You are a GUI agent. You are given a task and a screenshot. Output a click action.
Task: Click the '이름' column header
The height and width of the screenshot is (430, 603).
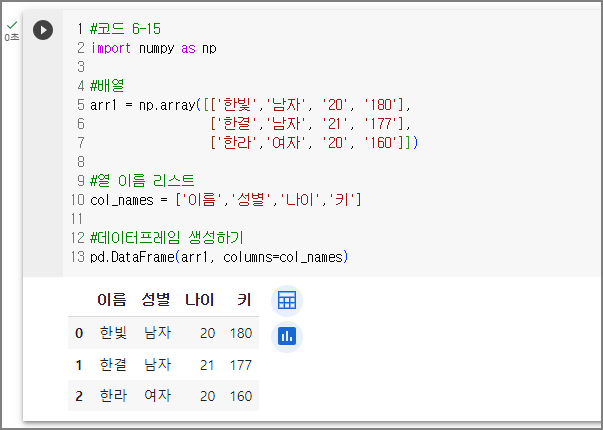112,300
